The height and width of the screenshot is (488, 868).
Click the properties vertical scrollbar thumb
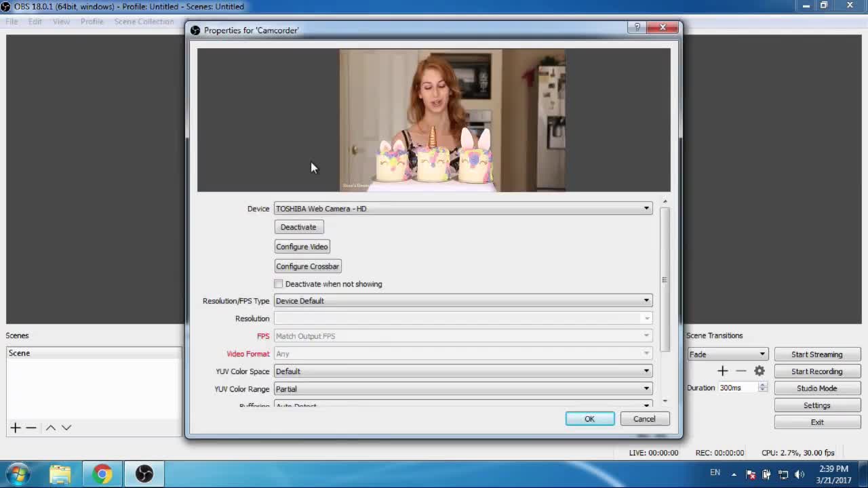pos(665,279)
